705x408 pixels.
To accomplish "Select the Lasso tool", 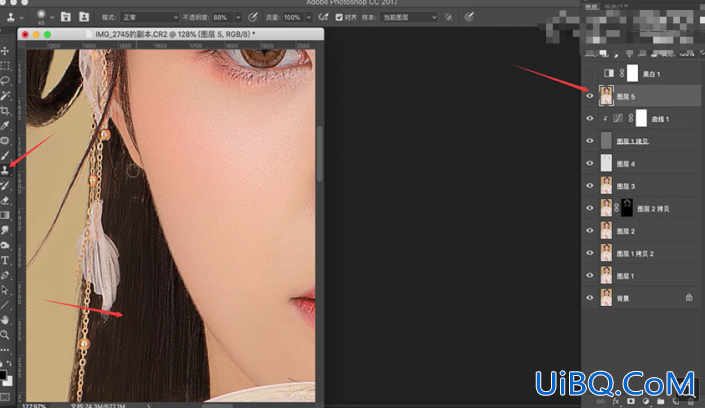I will (5, 81).
